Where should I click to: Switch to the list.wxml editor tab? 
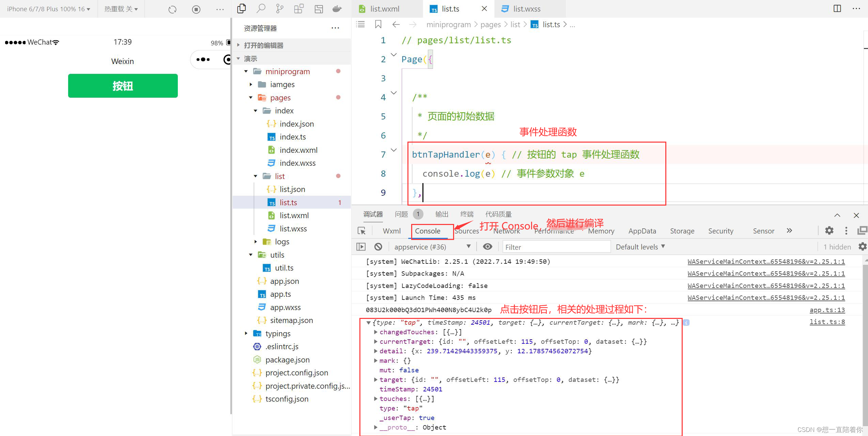[x=384, y=9]
